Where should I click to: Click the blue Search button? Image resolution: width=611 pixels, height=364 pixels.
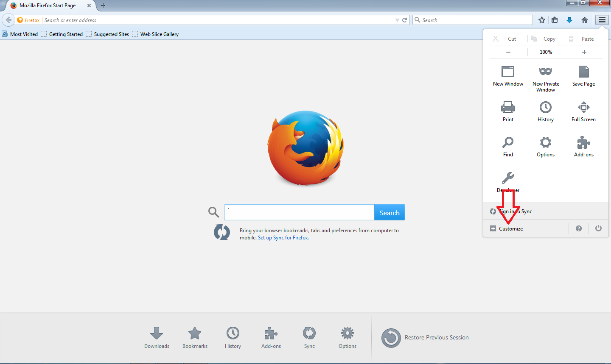click(390, 212)
